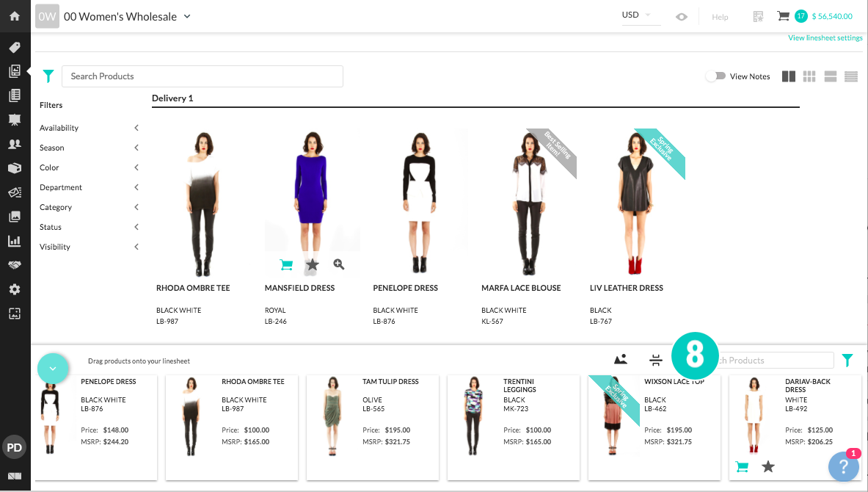
Task: Toggle the View Notes switch
Action: tap(716, 76)
